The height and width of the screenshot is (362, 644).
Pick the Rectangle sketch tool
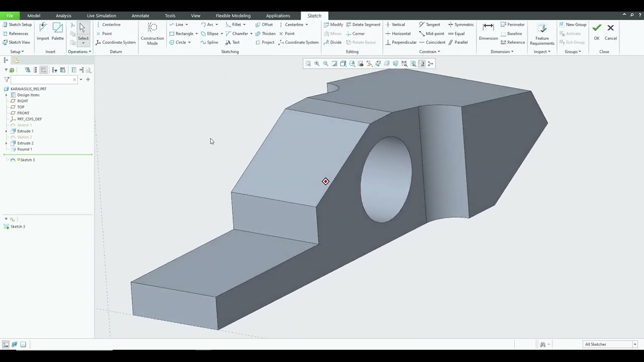click(181, 34)
